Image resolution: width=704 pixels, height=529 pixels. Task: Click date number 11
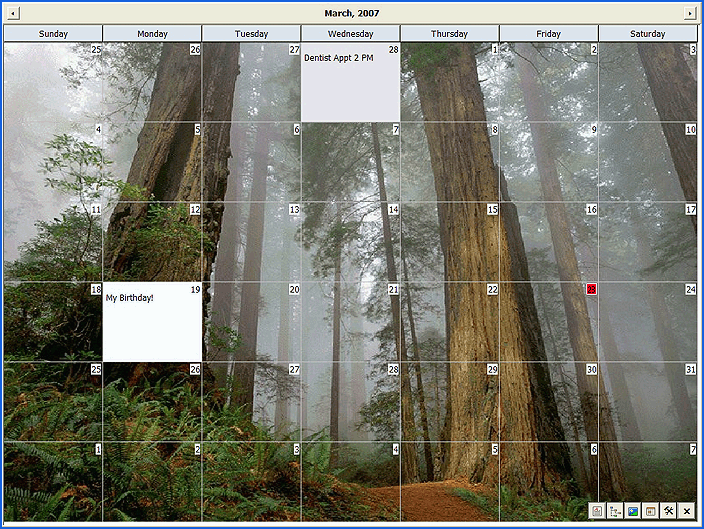pyautogui.click(x=96, y=210)
